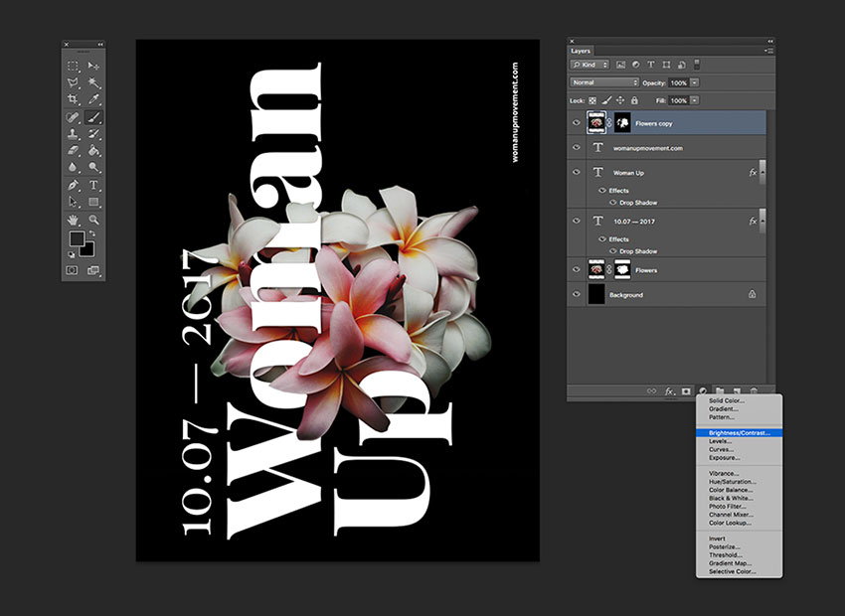Select the Zoom tool
Screen dimensions: 845x616
[x=93, y=220]
